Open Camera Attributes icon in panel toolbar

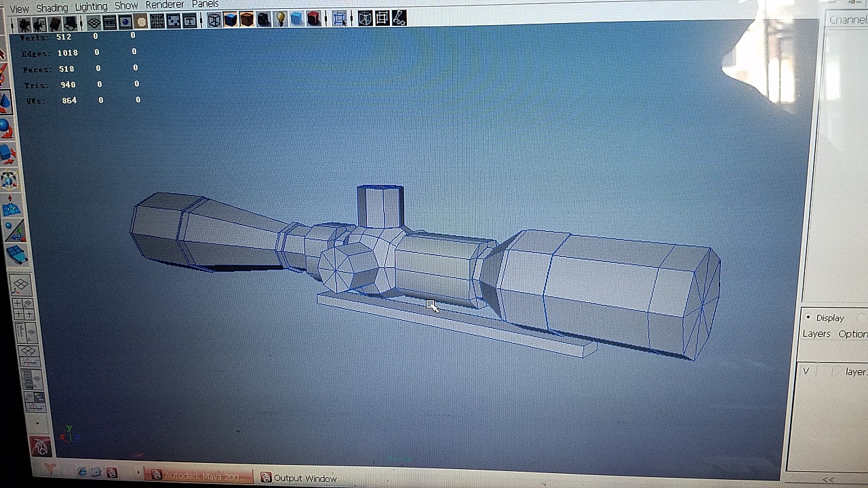(39, 24)
